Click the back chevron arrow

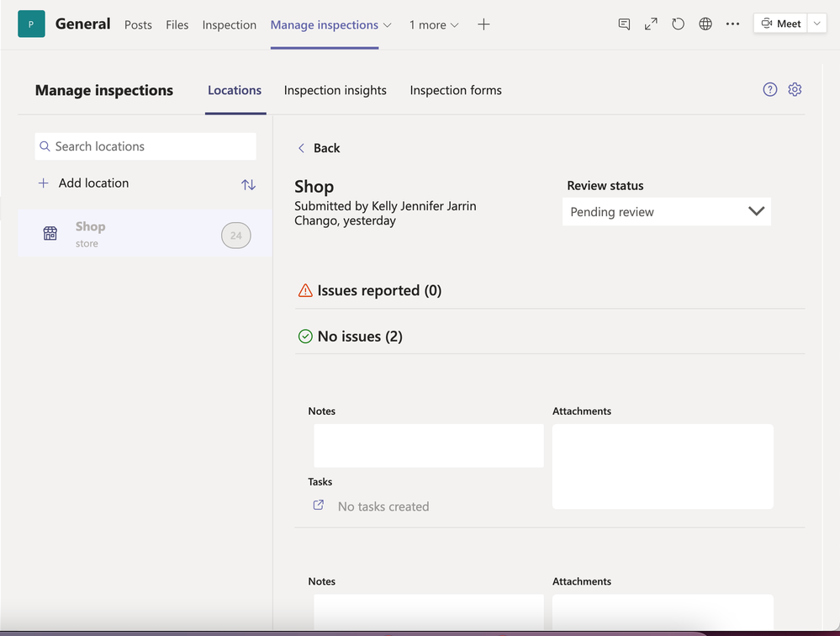tap(301, 148)
